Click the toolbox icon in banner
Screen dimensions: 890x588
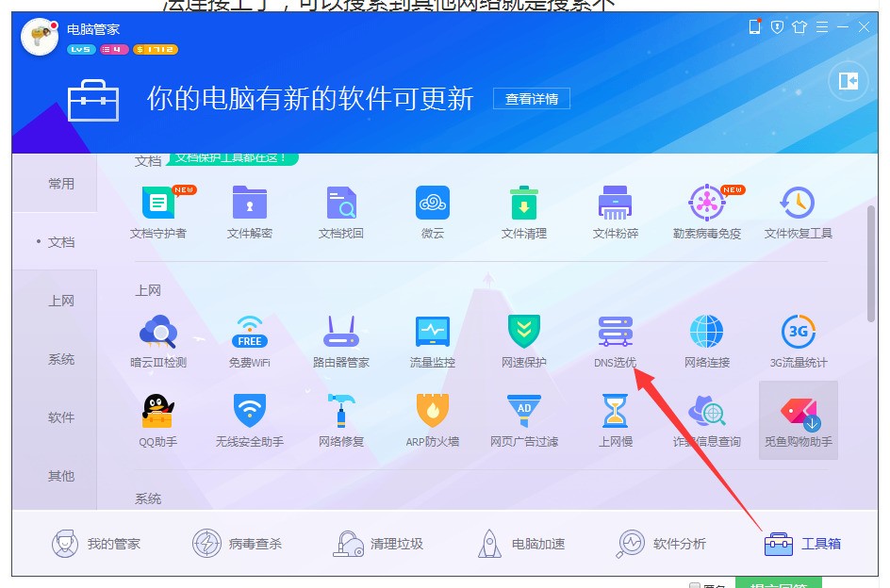(93, 101)
